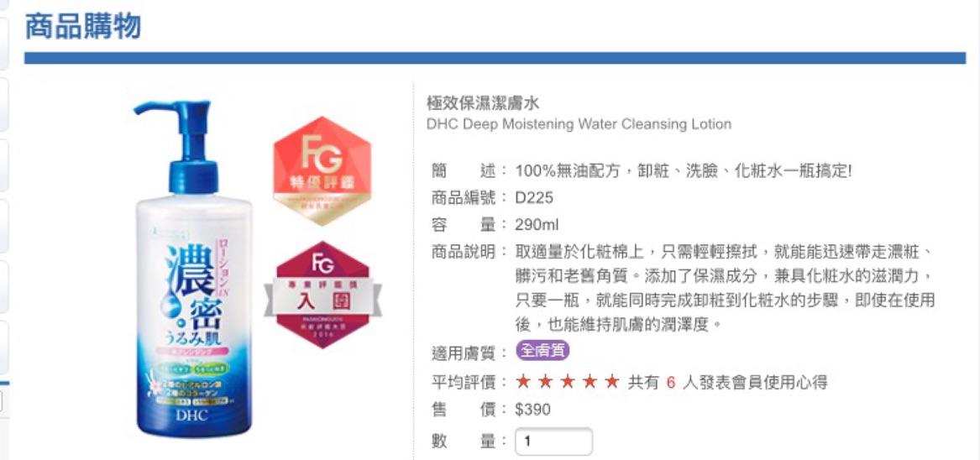This screenshot has width=980, height=460.
Task: Click the $390 price text
Action: 533,410
